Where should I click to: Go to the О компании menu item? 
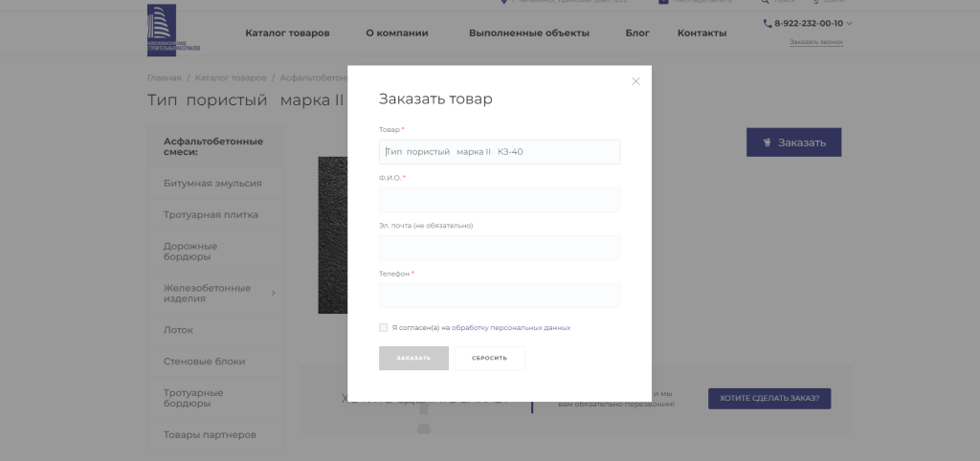[396, 33]
